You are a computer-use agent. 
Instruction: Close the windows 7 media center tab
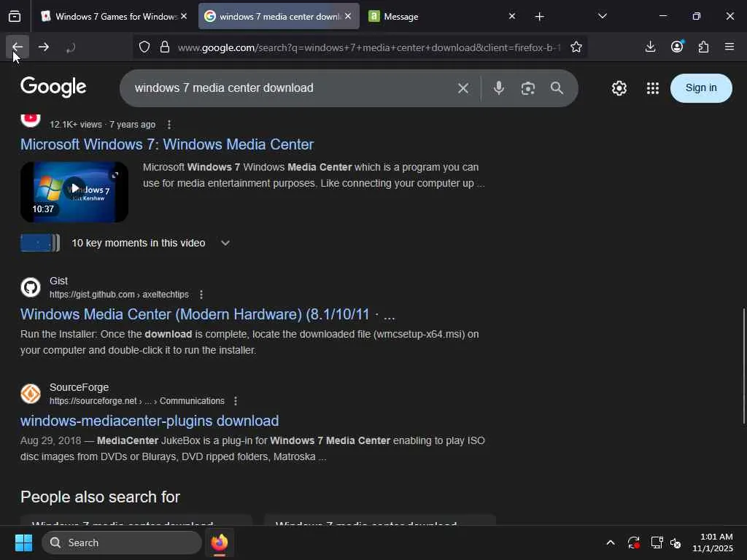click(348, 16)
